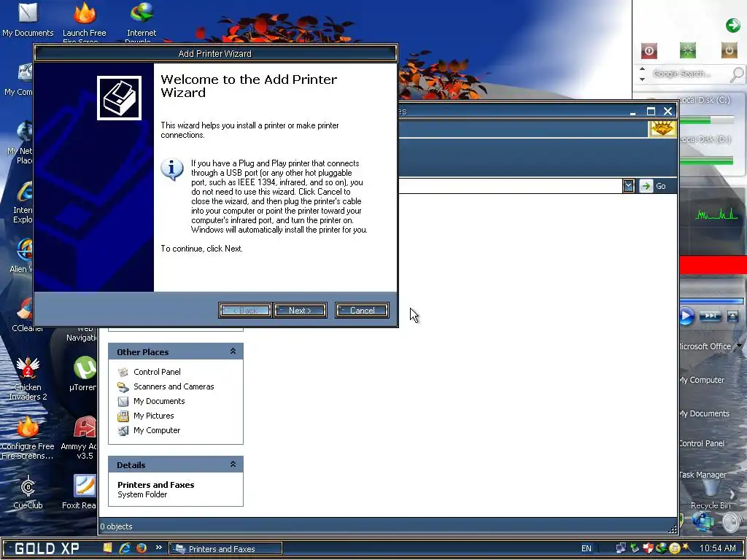Viewport: 747px width, 560px height.
Task: Click the brown standby power gadget button
Action: coord(729,50)
